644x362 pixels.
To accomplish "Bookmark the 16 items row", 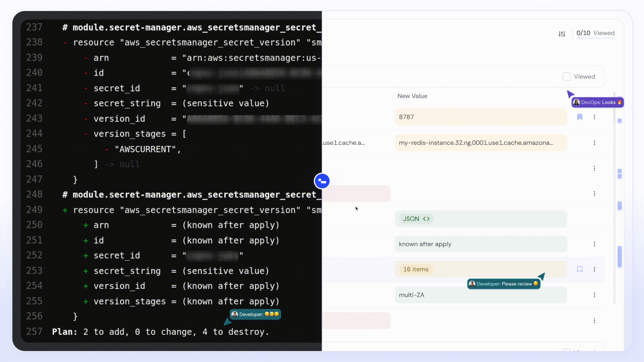I will [x=580, y=269].
